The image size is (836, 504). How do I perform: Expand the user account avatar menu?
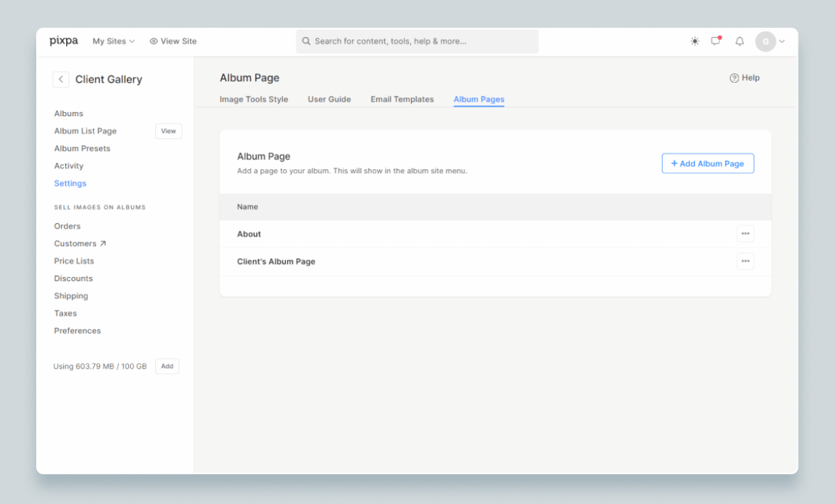[x=770, y=41]
